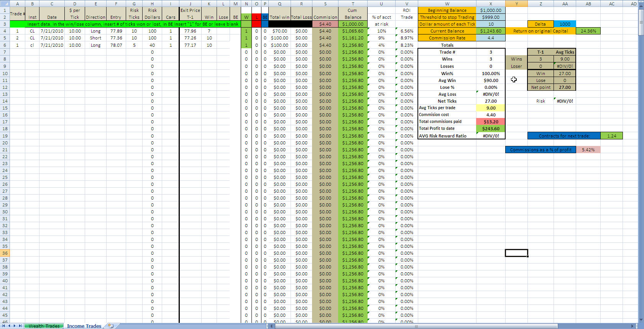Click previous sheet tab scroll arrow

[10, 326]
